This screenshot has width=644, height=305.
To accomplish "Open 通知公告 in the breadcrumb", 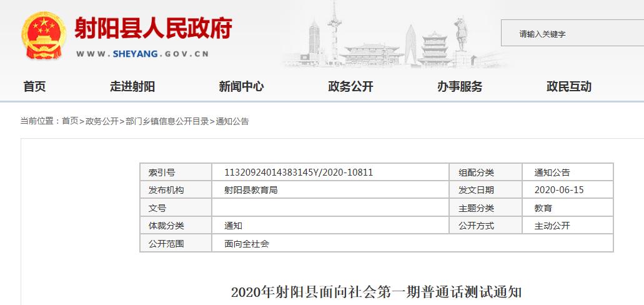I will click(x=232, y=121).
